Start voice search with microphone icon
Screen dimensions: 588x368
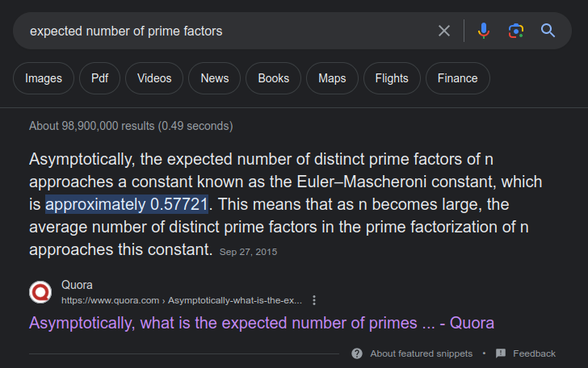[483, 31]
